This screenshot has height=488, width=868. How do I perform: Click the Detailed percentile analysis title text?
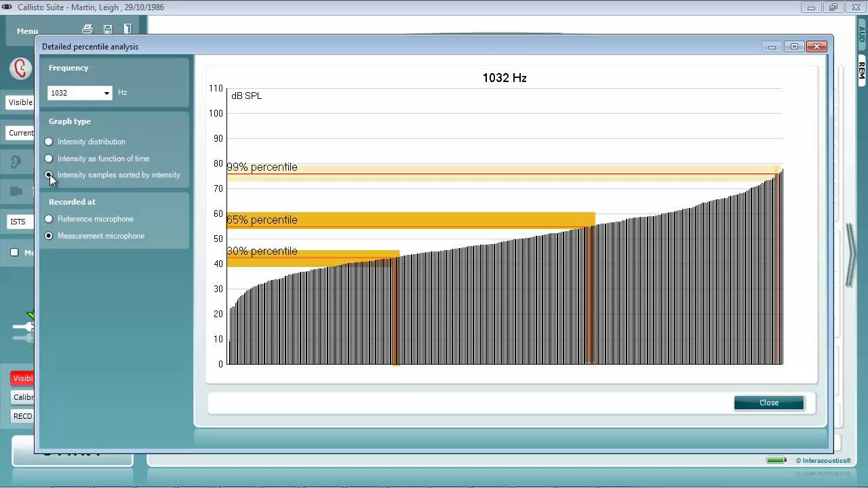click(x=90, y=47)
